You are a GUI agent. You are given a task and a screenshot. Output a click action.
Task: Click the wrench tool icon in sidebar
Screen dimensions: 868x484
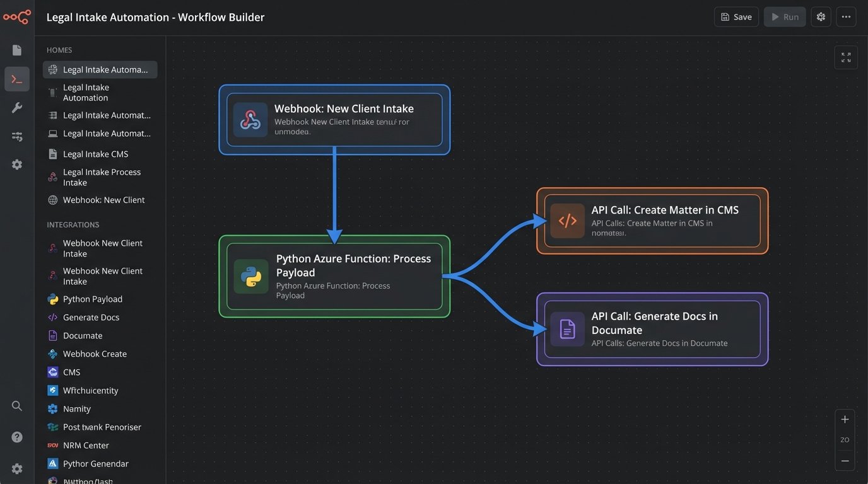16,107
